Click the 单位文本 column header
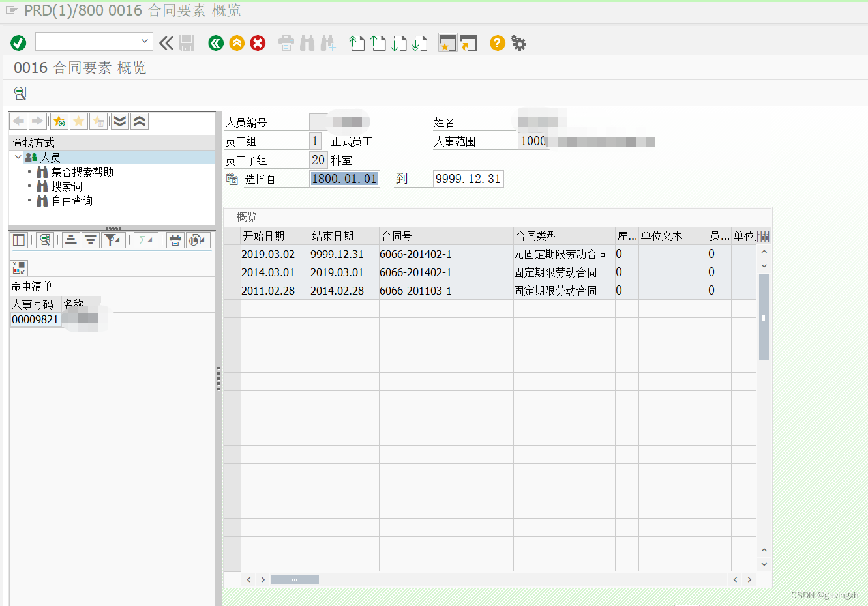The image size is (868, 606). pos(673,236)
